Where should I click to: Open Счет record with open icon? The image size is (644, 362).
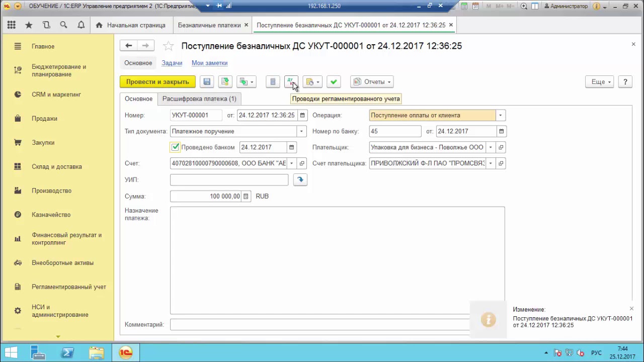302,163
